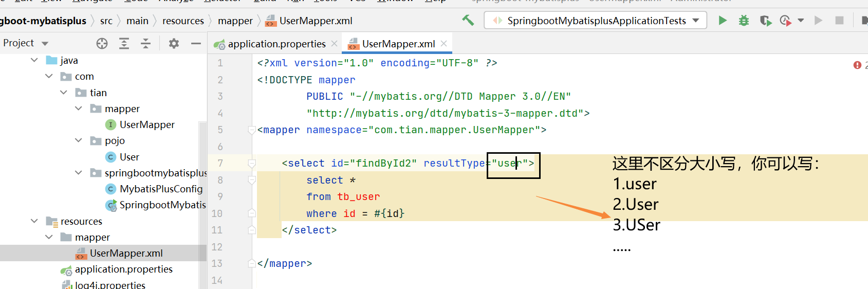The height and width of the screenshot is (289, 868).
Task: Locate opened file with target icon
Action: [x=102, y=43]
